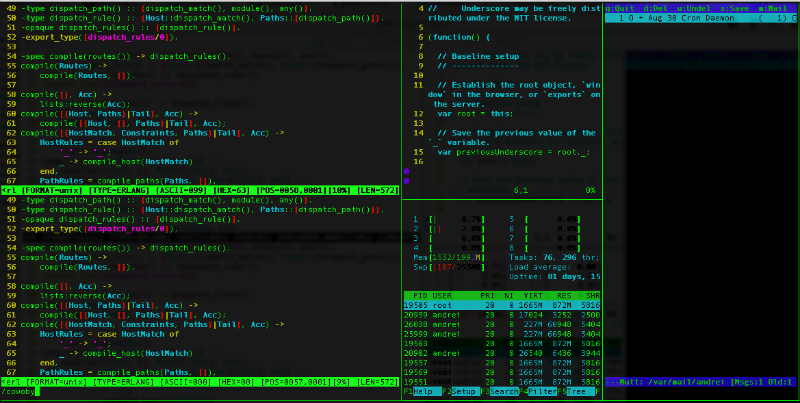Select htop process 19585 owned by root

502,305
